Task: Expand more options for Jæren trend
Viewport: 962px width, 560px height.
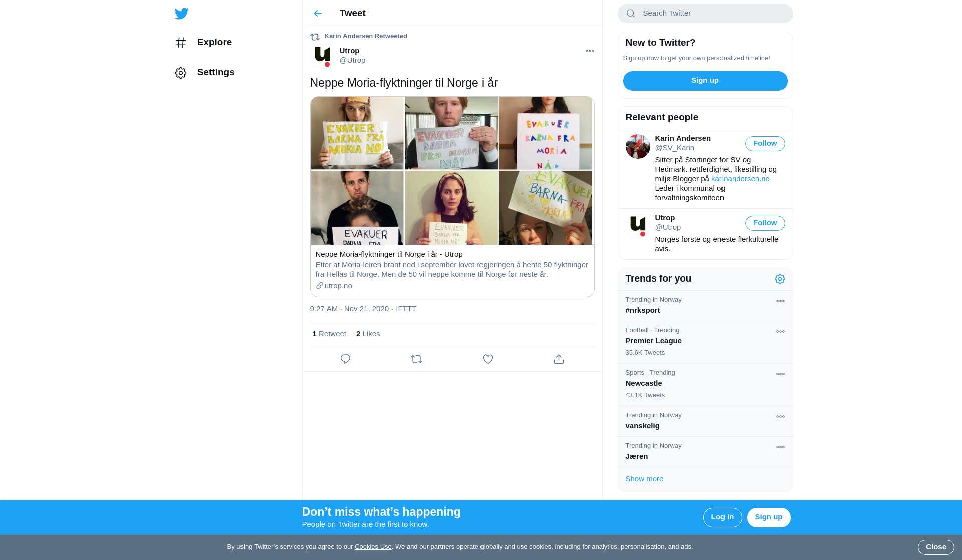Action: point(780,447)
